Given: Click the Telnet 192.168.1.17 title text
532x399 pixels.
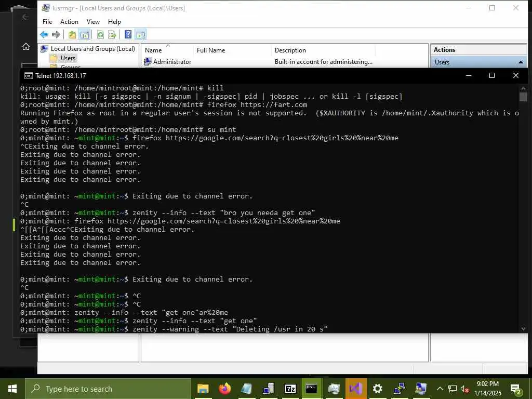Looking at the screenshot, I should pyautogui.click(x=60, y=76).
